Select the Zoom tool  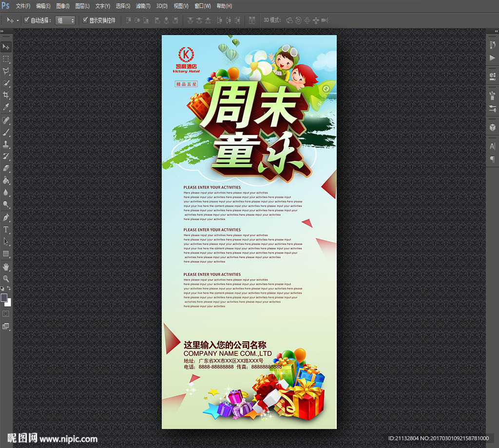tap(6, 279)
